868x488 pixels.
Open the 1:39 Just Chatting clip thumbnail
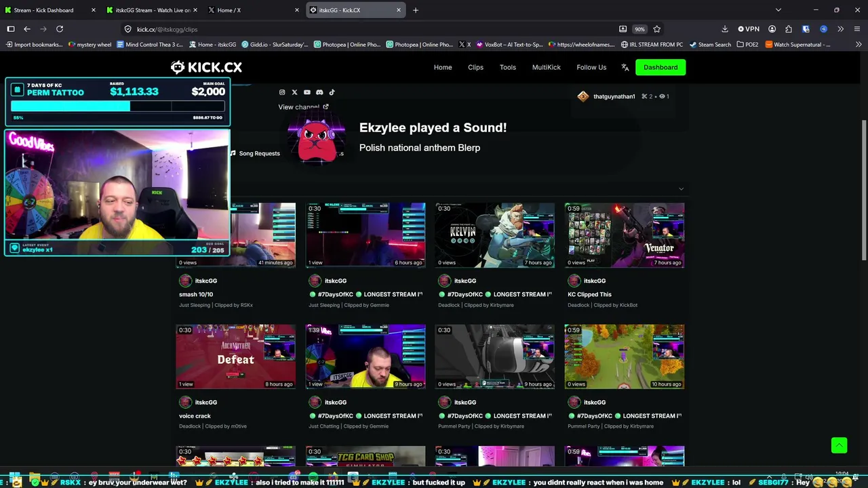click(x=366, y=357)
